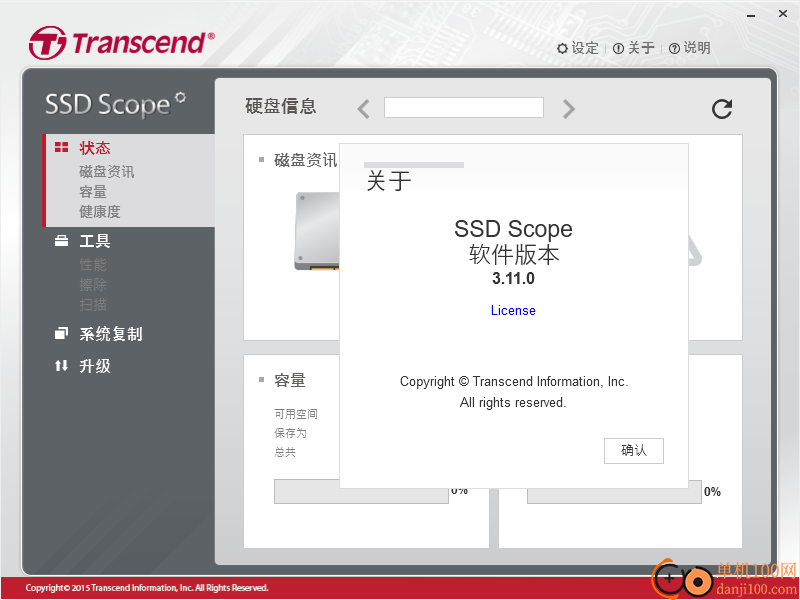Open the License link
This screenshot has width=800, height=600.
click(x=513, y=310)
